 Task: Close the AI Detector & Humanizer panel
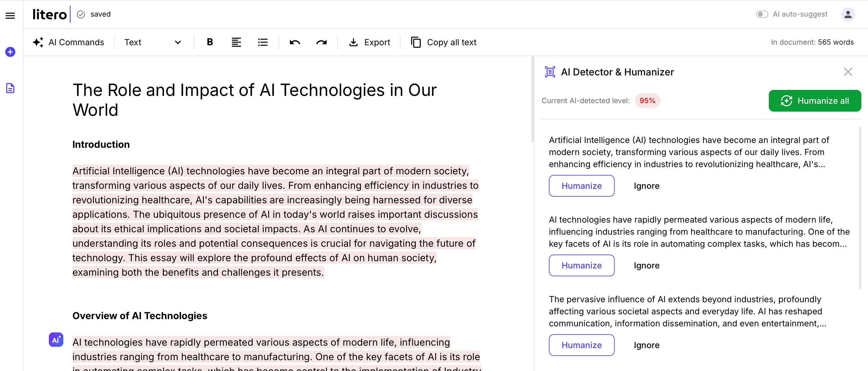[x=848, y=72]
